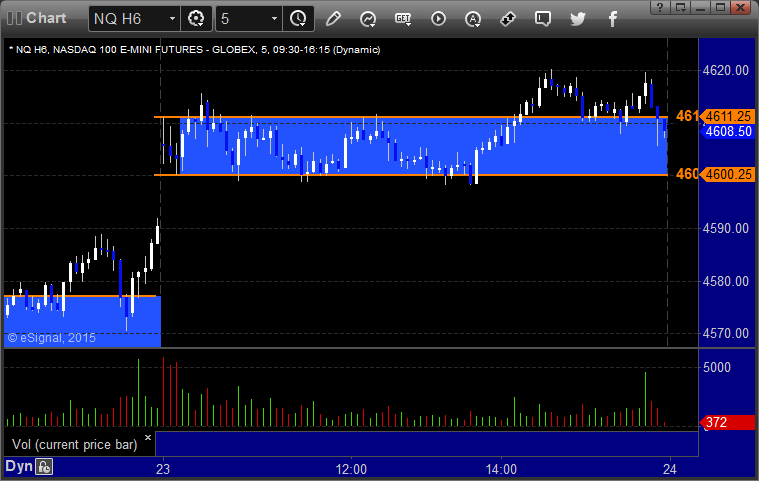Click the trade arrows icon
Image resolution: width=759 pixels, height=481 pixels.
tap(508, 19)
